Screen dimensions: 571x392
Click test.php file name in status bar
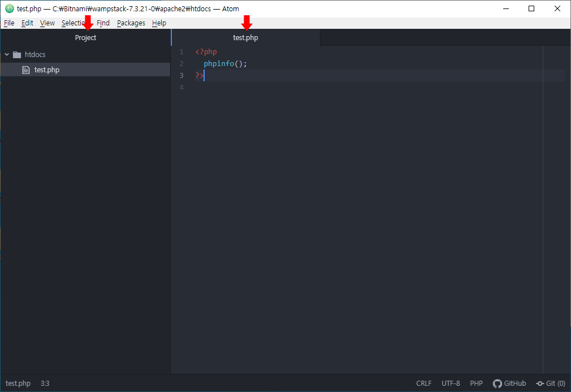pyautogui.click(x=18, y=384)
